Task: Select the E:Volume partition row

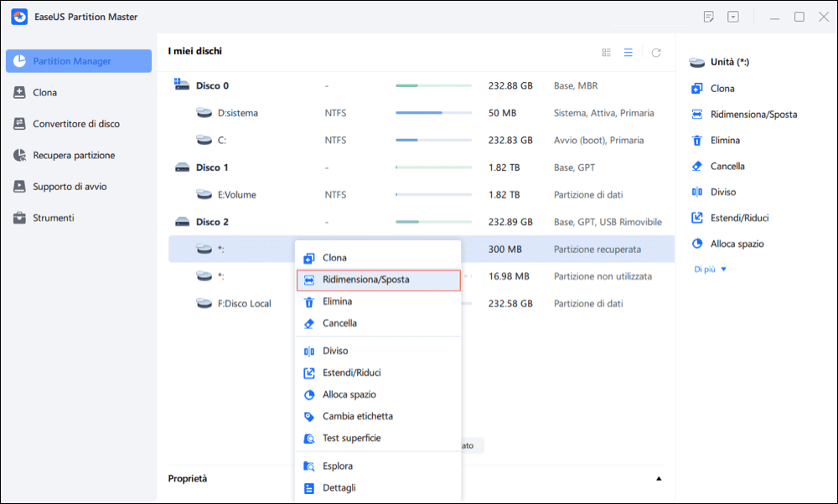Action: point(422,194)
